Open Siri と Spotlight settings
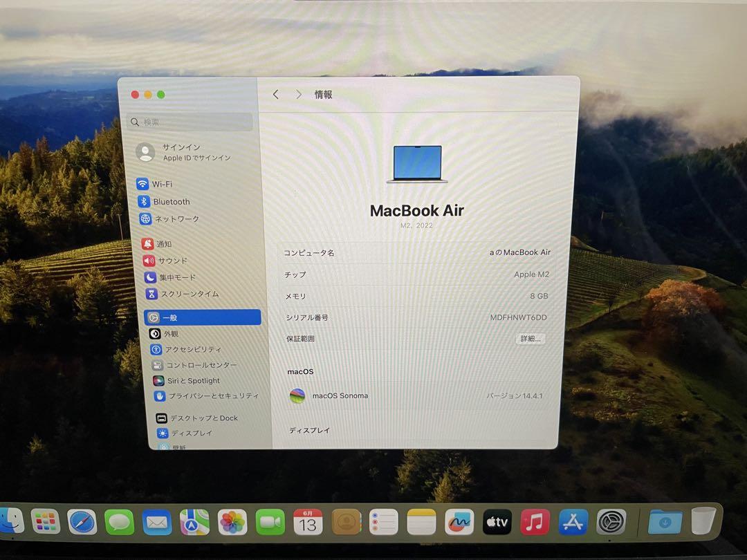 186,380
